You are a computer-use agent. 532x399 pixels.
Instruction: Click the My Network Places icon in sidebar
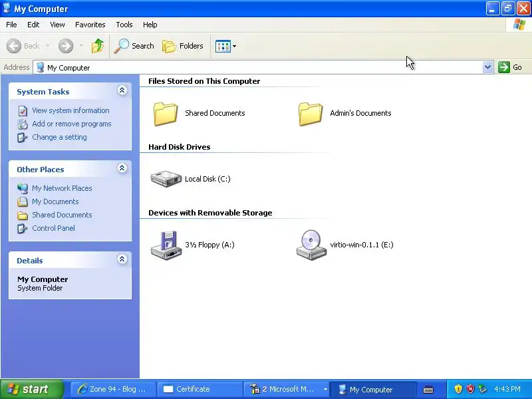tap(23, 188)
